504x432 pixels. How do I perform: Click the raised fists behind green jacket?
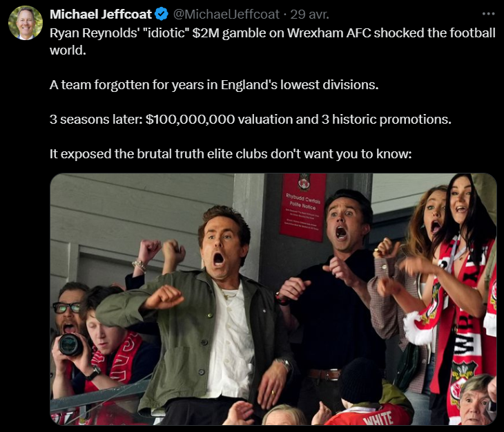coord(162,253)
